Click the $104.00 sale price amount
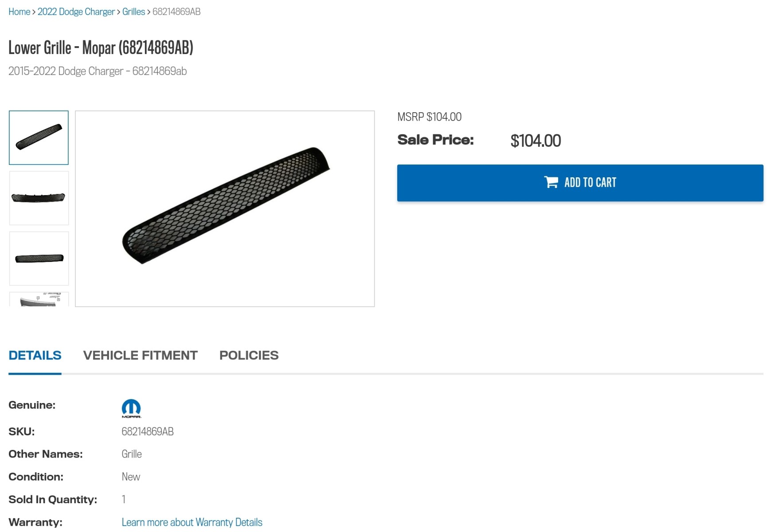This screenshot has height=532, width=771. [x=536, y=141]
